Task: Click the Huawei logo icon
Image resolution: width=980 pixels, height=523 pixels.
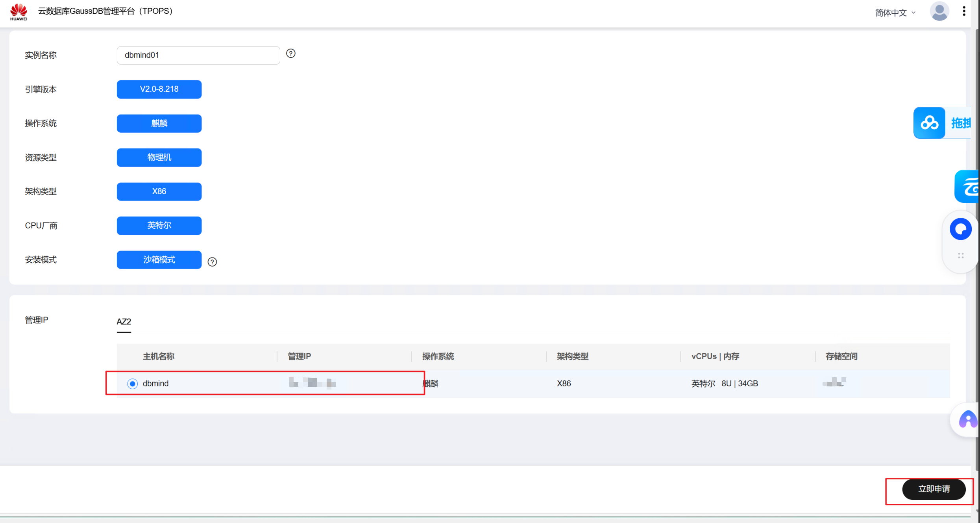Action: click(x=18, y=11)
